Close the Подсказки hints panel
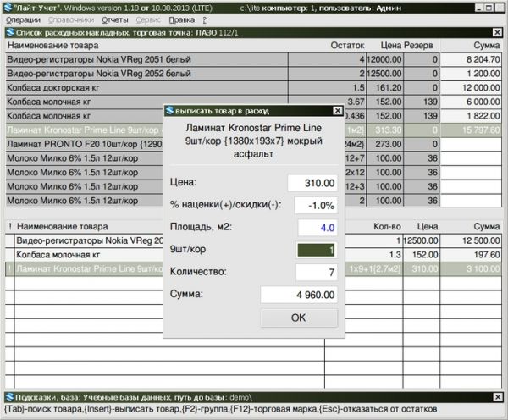The image size is (508, 420). coord(499,397)
